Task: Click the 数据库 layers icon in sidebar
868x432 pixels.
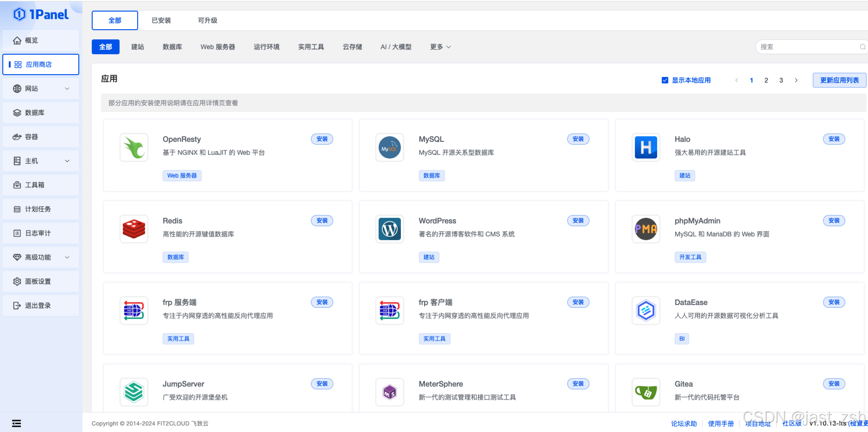Action: 17,113
